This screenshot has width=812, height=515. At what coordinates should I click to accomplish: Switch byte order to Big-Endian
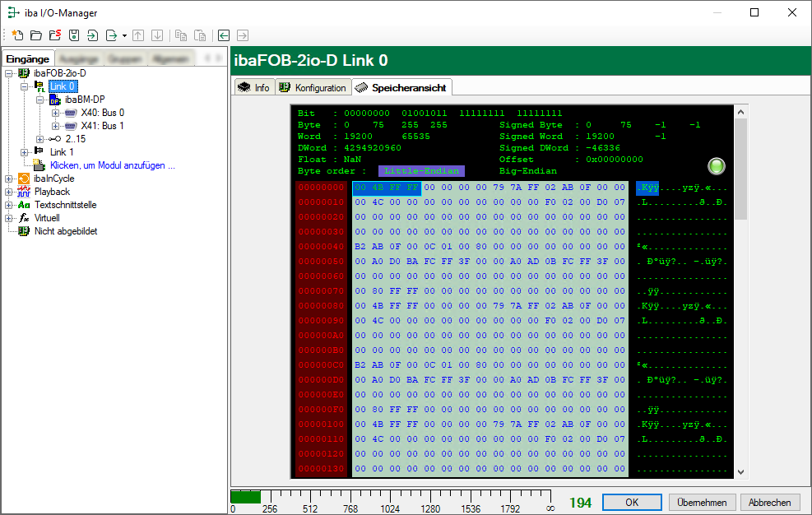(528, 171)
